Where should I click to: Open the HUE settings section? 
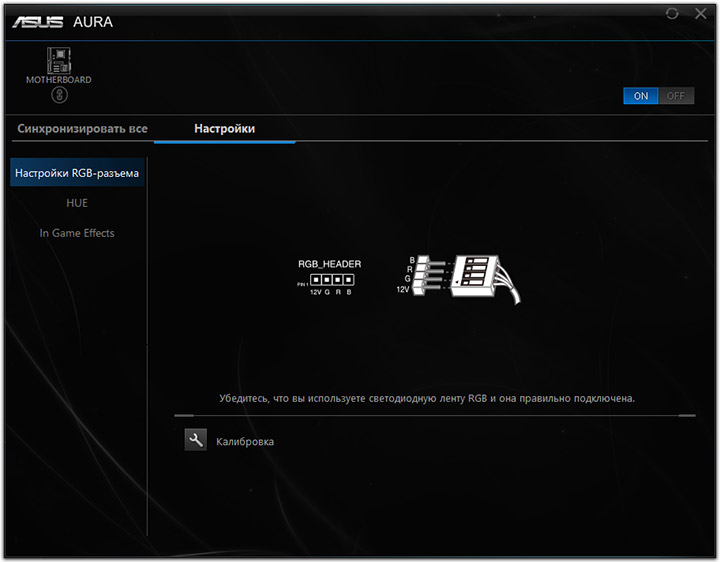click(77, 203)
